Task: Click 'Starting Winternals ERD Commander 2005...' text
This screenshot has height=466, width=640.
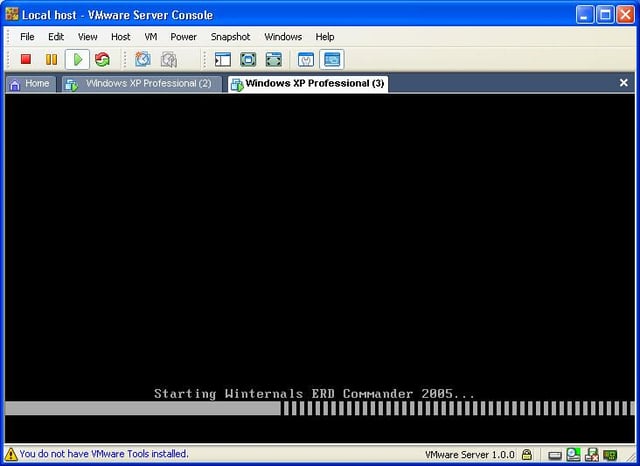Action: point(314,394)
